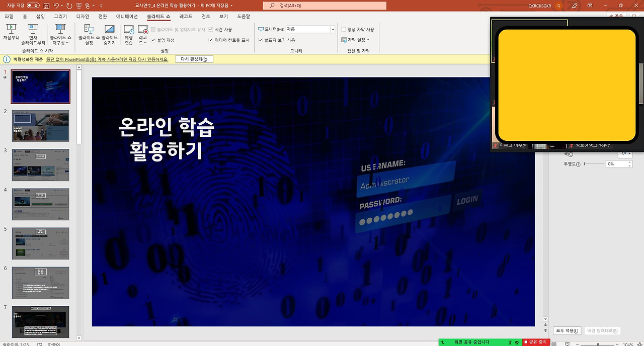Click hide slide button (슬라이드 숨기기)
Image resolution: width=644 pixels, height=346 pixels.
coord(110,34)
